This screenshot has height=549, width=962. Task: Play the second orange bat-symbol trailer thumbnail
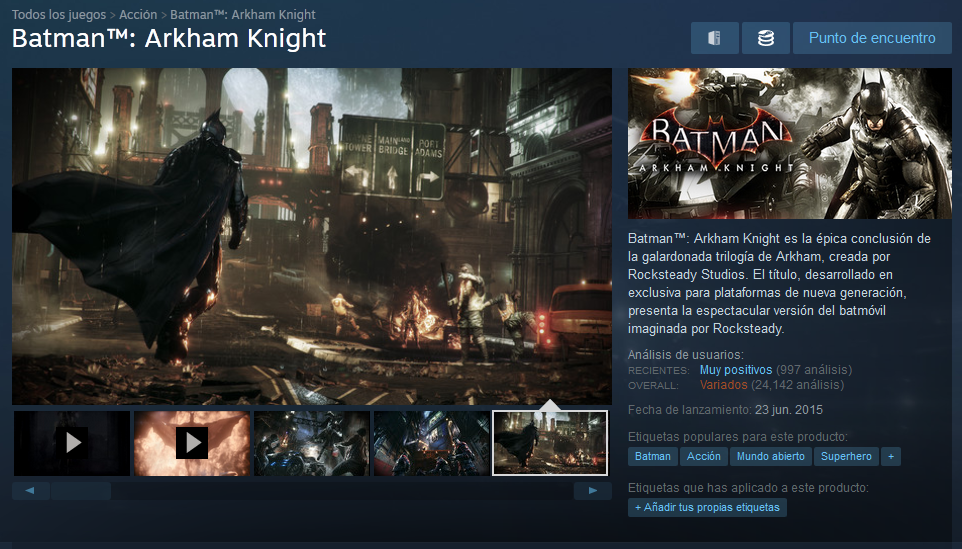pyautogui.click(x=192, y=443)
